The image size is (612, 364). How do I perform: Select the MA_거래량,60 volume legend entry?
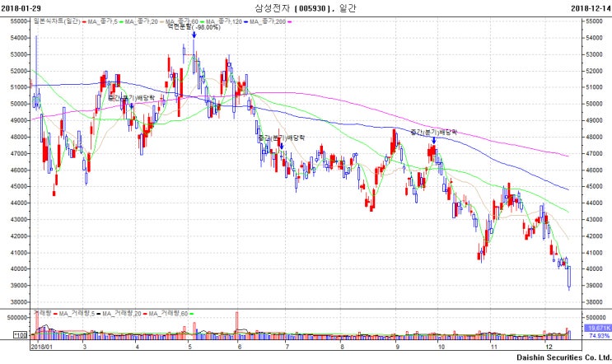(x=168, y=313)
